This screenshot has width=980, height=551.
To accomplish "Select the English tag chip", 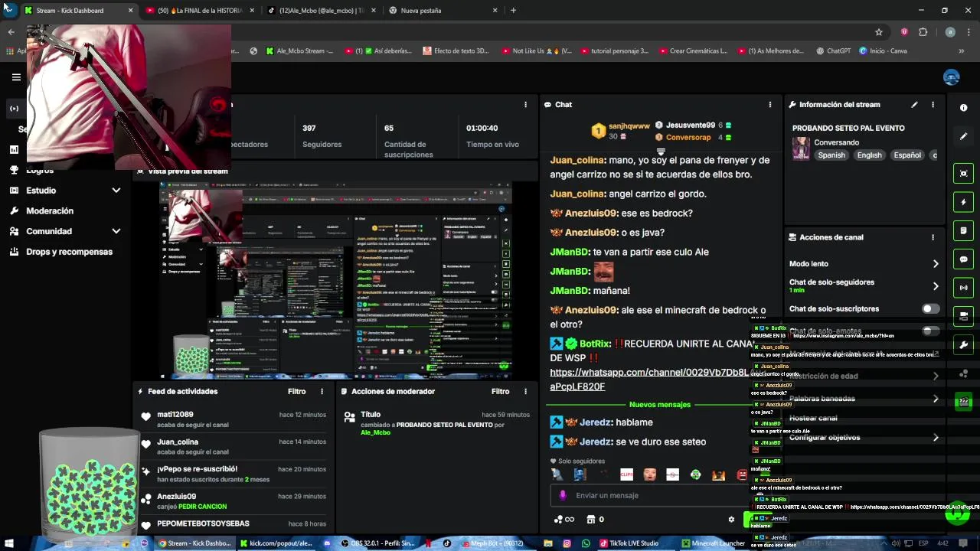I will [869, 155].
